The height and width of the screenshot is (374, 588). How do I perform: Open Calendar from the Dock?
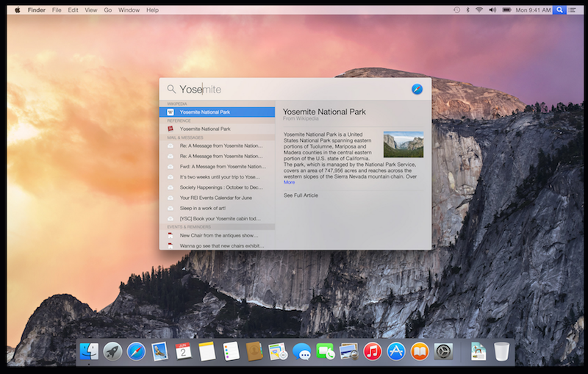183,352
